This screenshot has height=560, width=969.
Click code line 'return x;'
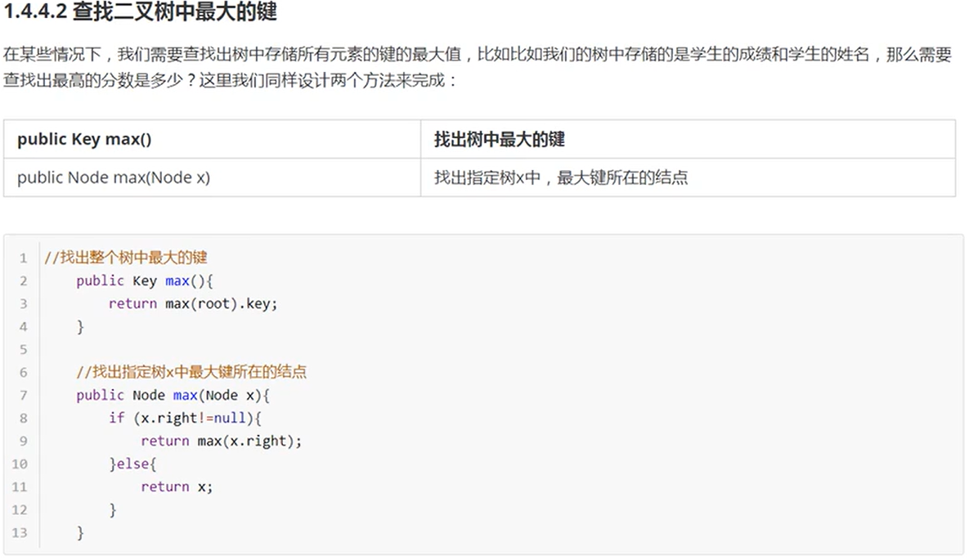pos(177,486)
